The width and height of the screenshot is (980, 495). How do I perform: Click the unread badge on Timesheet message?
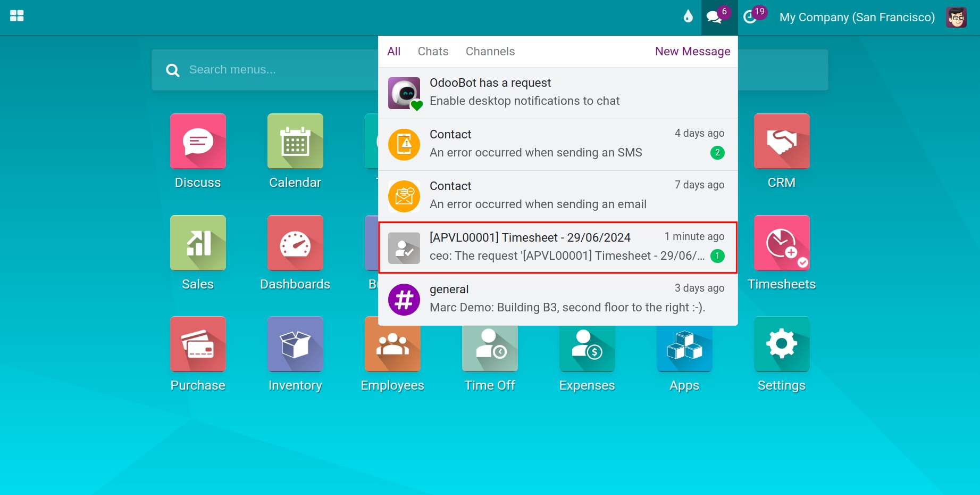pos(717,256)
